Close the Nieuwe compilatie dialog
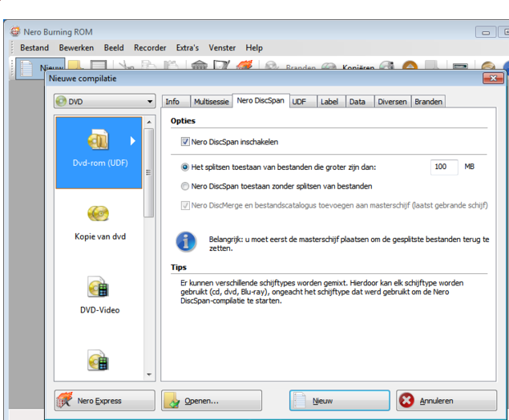 click(493, 79)
